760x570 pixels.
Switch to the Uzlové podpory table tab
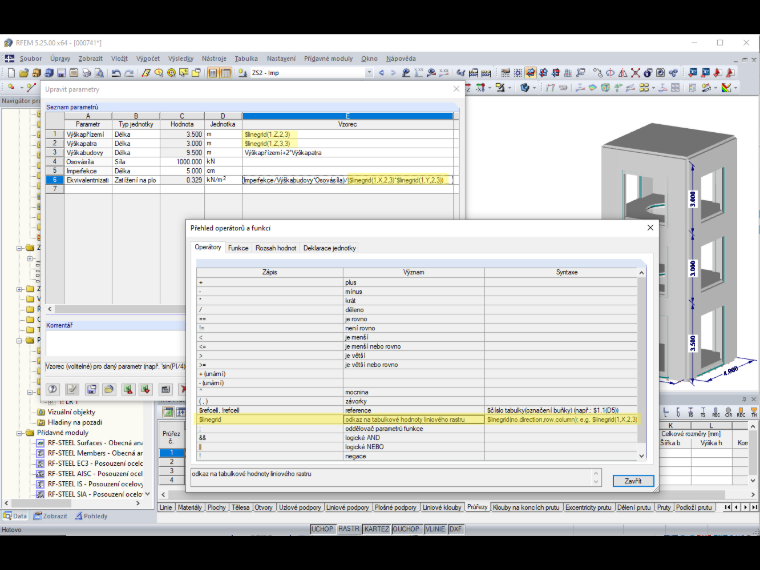(x=300, y=507)
